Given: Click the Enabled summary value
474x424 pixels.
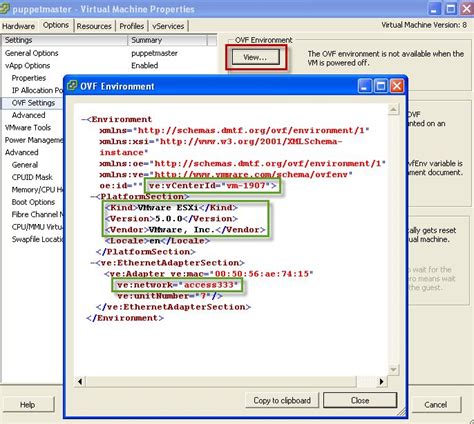Looking at the screenshot, I should [x=145, y=66].
